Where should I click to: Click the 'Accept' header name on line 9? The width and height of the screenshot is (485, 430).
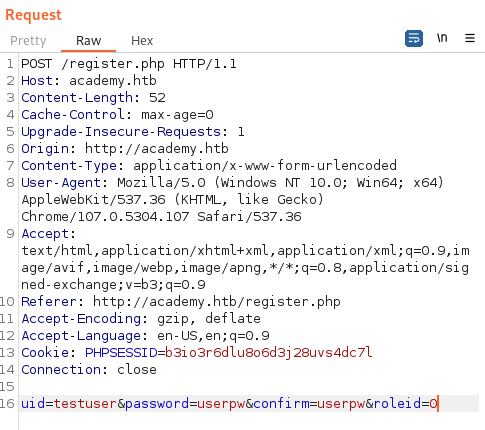click(45, 234)
